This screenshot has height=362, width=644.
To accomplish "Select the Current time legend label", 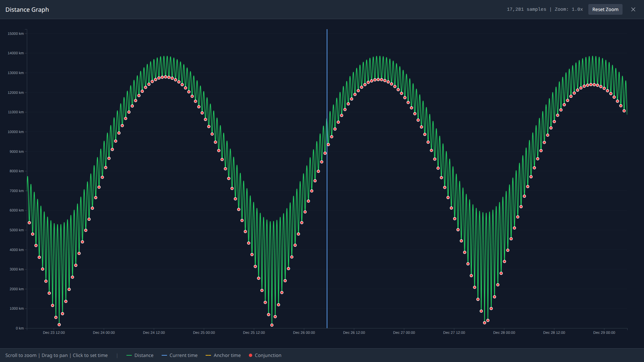I will click(x=183, y=355).
